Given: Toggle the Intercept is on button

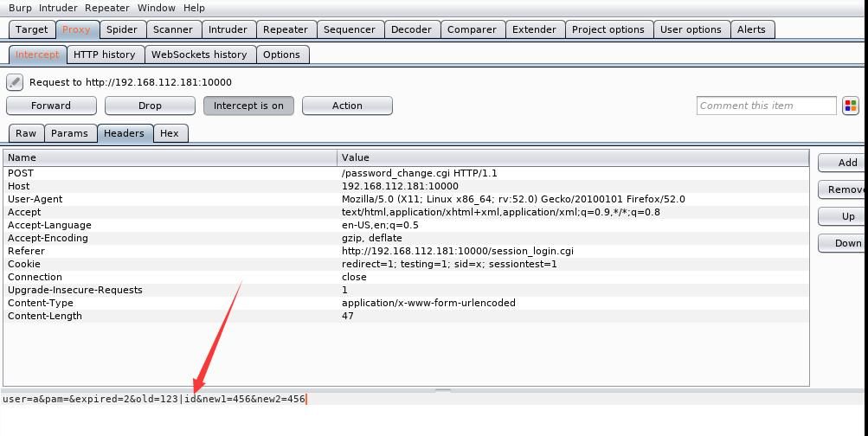Looking at the screenshot, I should point(248,106).
